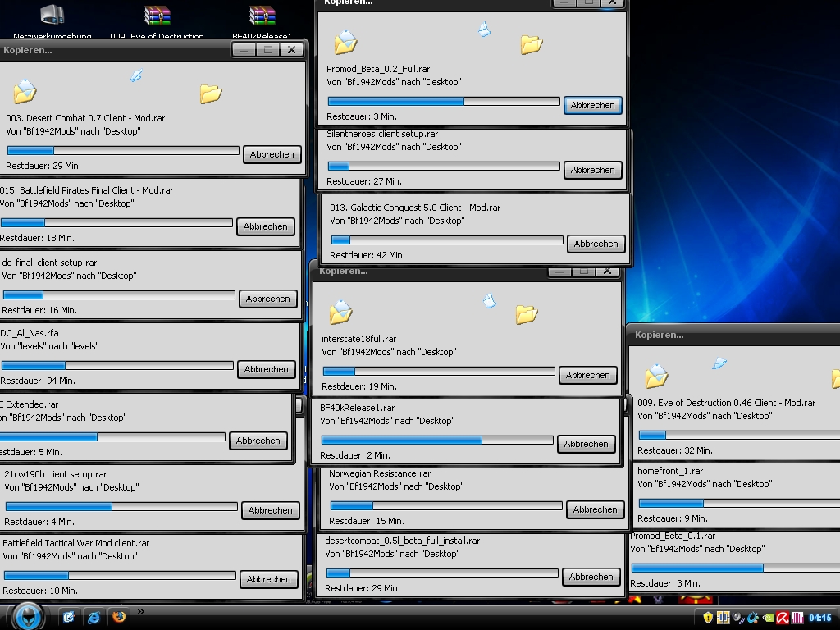Click progress bar of BF40kRelease1.rar copy
Screen dimensions: 840x630
(x=437, y=440)
